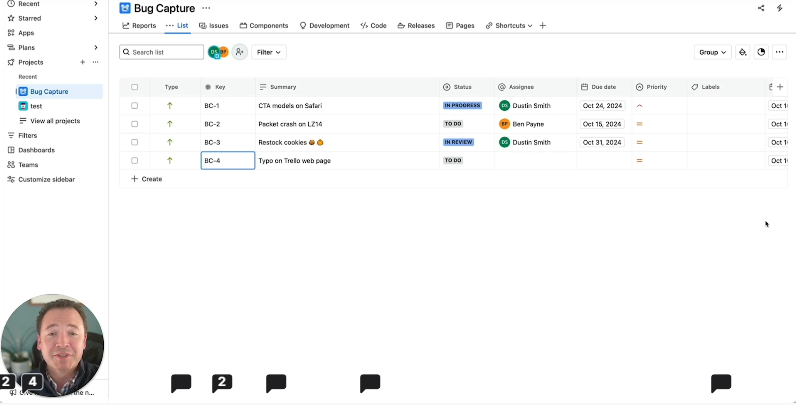Viewport: 796px width, 405px height.
Task: Check the box for the BC-3 row
Action: [135, 142]
